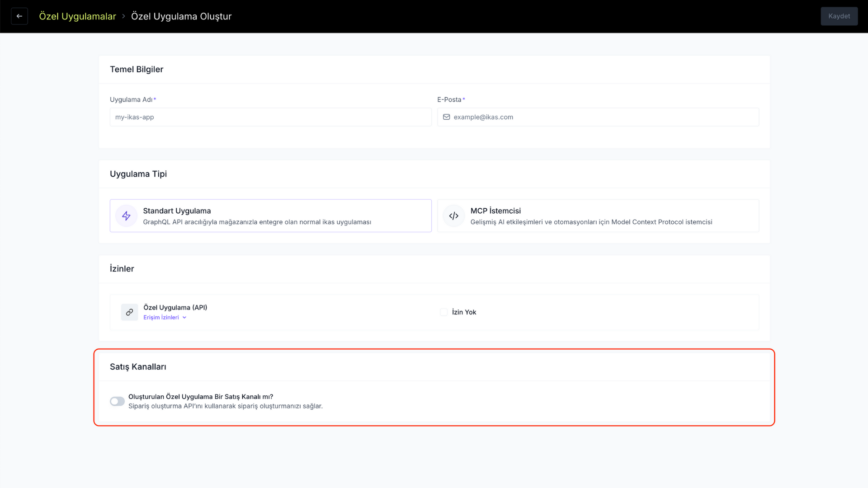Click the Özel Uygulama Oluştur breadcrumb title
The width and height of the screenshot is (868, 488).
(181, 16)
